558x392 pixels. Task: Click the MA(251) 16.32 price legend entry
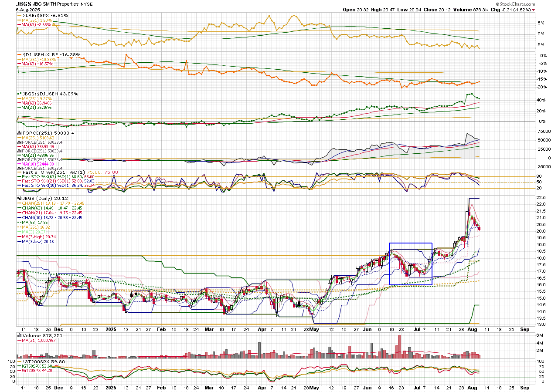coord(35,227)
